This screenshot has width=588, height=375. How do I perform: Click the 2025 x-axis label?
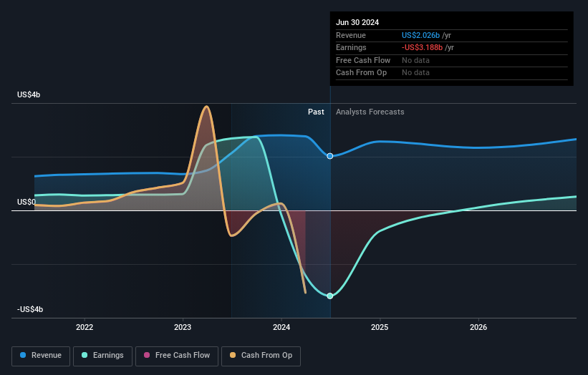(x=380, y=328)
